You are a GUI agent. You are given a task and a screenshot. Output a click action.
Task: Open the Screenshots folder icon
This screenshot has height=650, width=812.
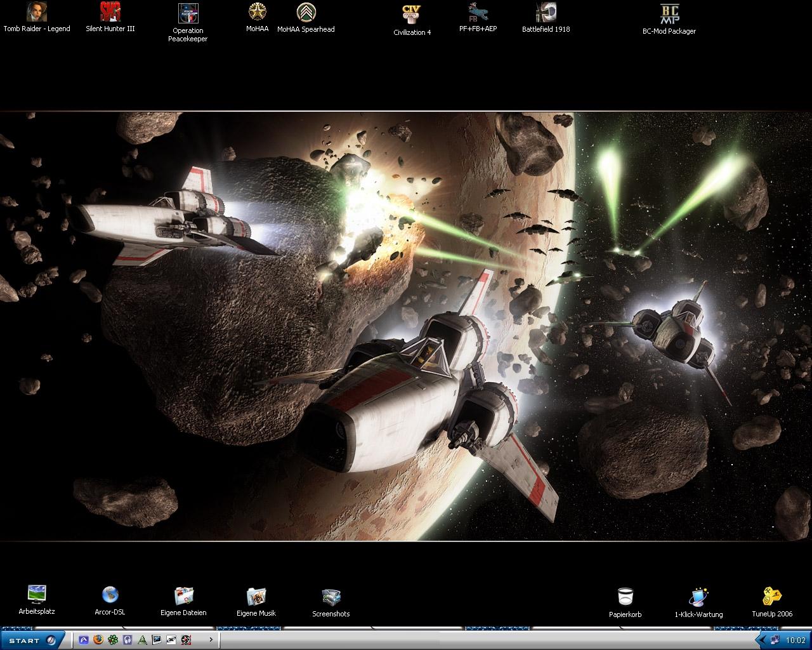[331, 602]
